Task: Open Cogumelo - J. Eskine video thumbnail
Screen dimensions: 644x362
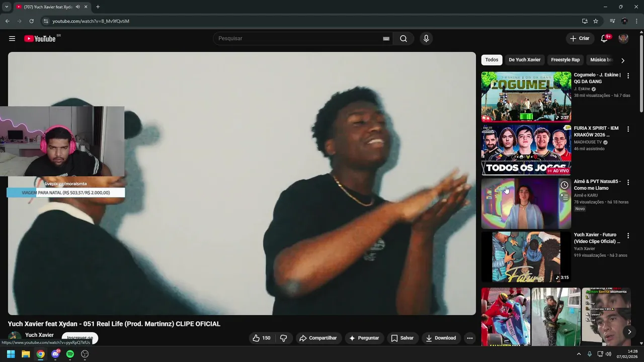Action: click(x=526, y=97)
